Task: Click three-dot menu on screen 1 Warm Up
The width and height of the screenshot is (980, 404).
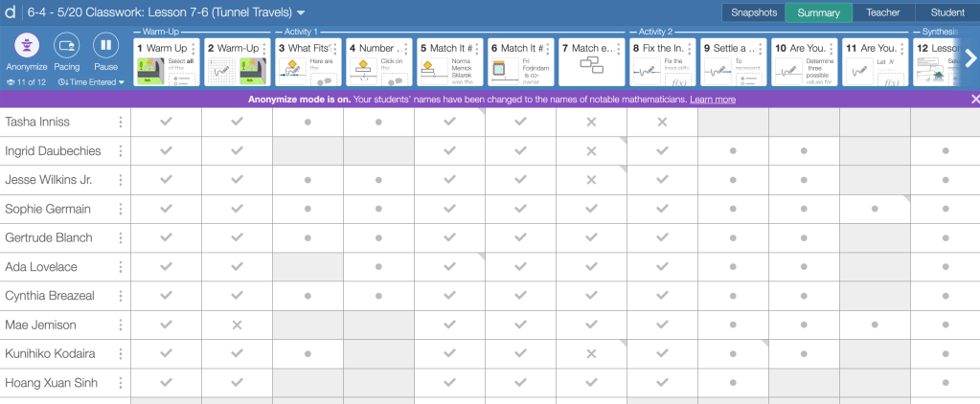Action: point(193,48)
